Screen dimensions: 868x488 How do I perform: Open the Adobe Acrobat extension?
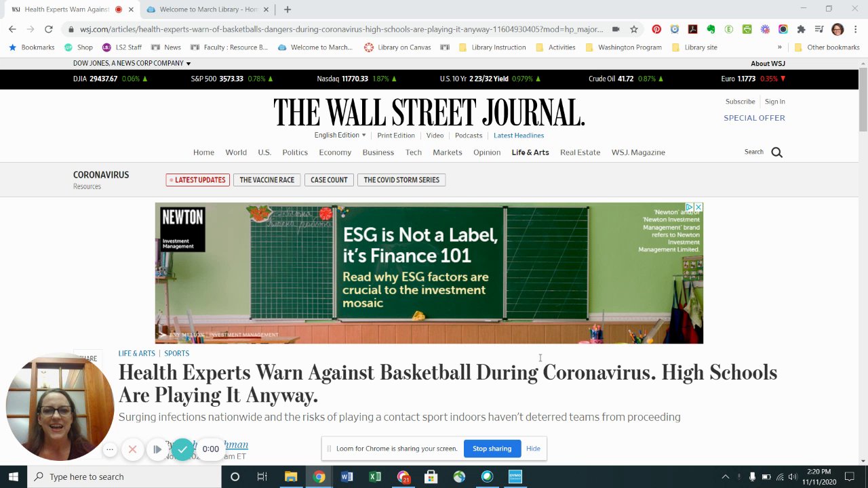(692, 29)
